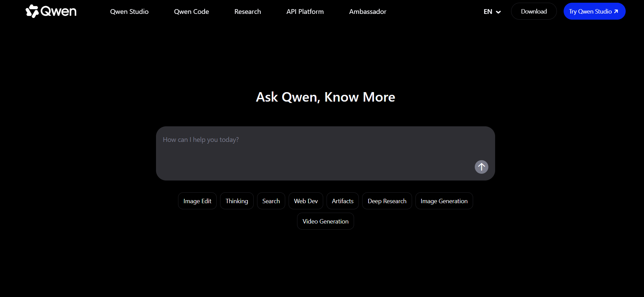
Task: Click the "Ask Qwen, Know More" heading
Action: coord(325,97)
